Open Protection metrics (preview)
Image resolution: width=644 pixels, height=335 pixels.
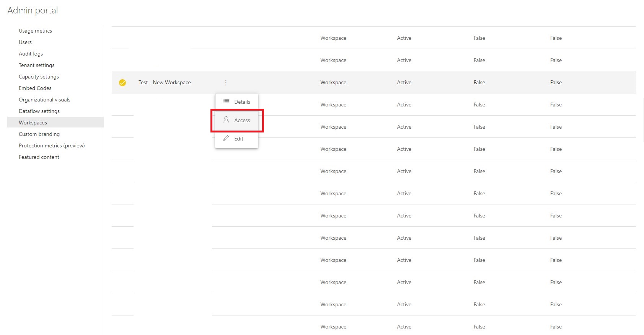click(x=52, y=145)
